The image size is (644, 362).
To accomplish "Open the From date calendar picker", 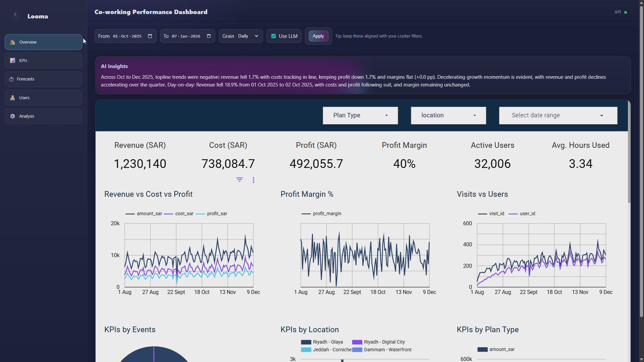I will [150, 36].
